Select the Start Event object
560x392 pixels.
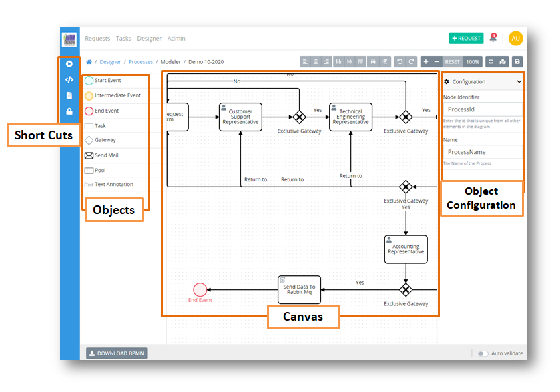click(107, 81)
